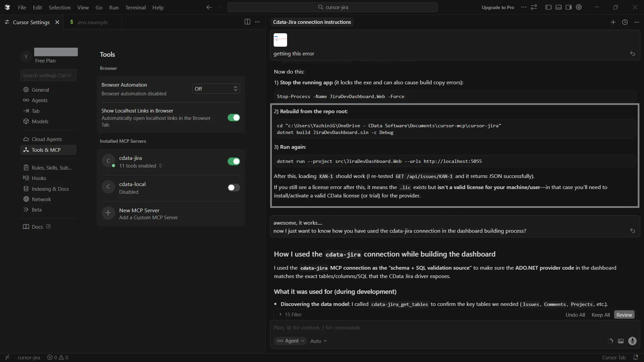Image resolution: width=644 pixels, height=362 pixels.
Task: Attach image using the image icon
Action: click(x=621, y=341)
